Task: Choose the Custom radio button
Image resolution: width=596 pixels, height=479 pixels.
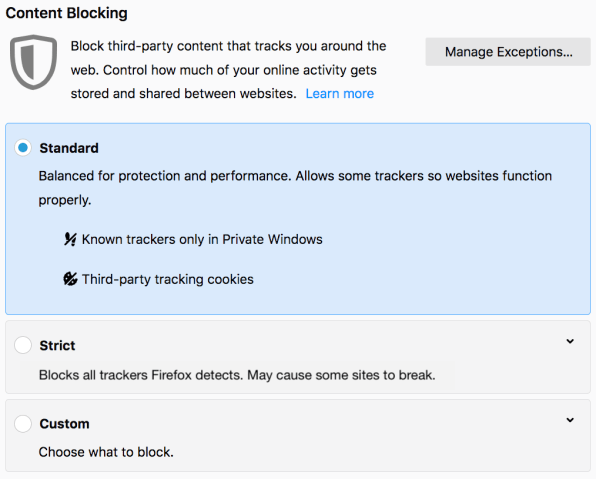Action: (23, 423)
